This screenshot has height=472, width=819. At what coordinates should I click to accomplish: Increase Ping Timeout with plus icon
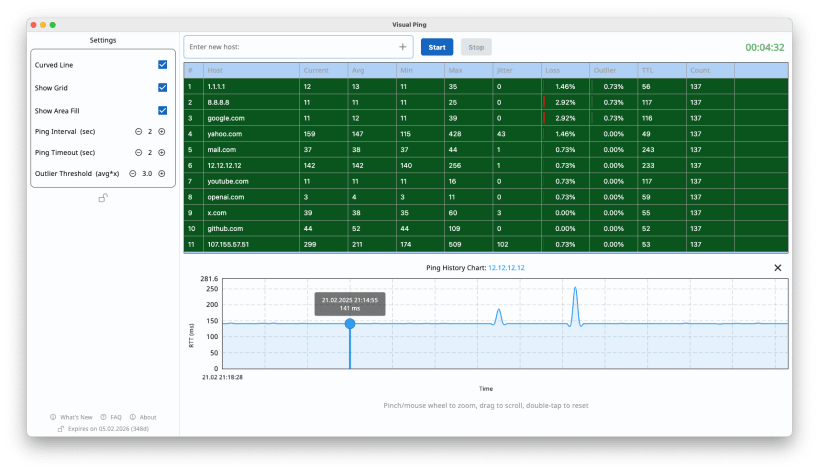(162, 152)
